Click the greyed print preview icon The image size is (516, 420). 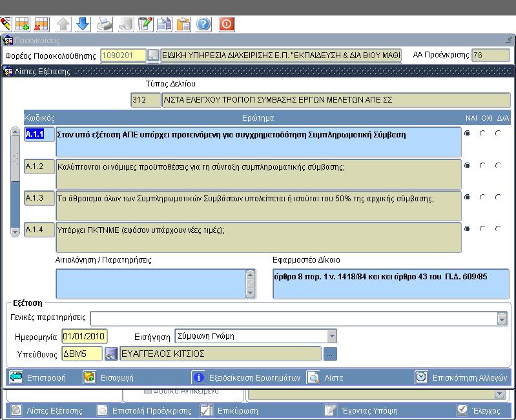tap(127, 25)
